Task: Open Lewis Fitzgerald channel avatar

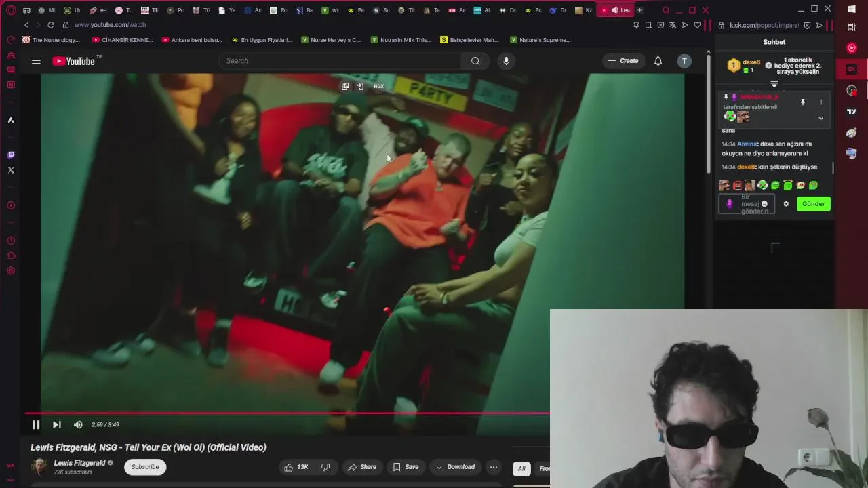Action: (39, 467)
